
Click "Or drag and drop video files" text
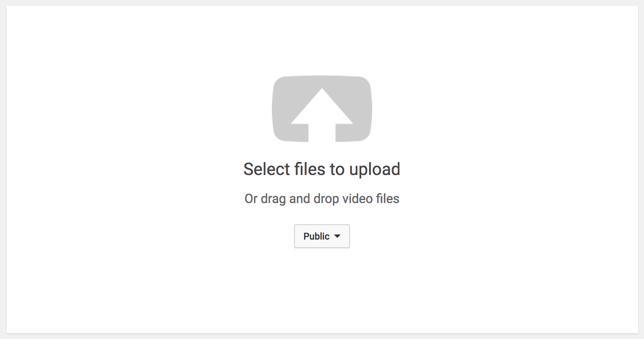tap(322, 199)
